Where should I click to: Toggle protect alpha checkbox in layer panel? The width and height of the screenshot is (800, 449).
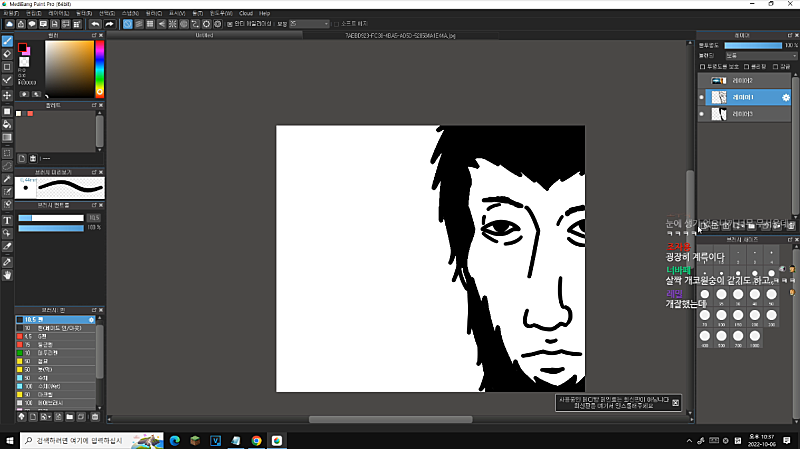point(702,66)
